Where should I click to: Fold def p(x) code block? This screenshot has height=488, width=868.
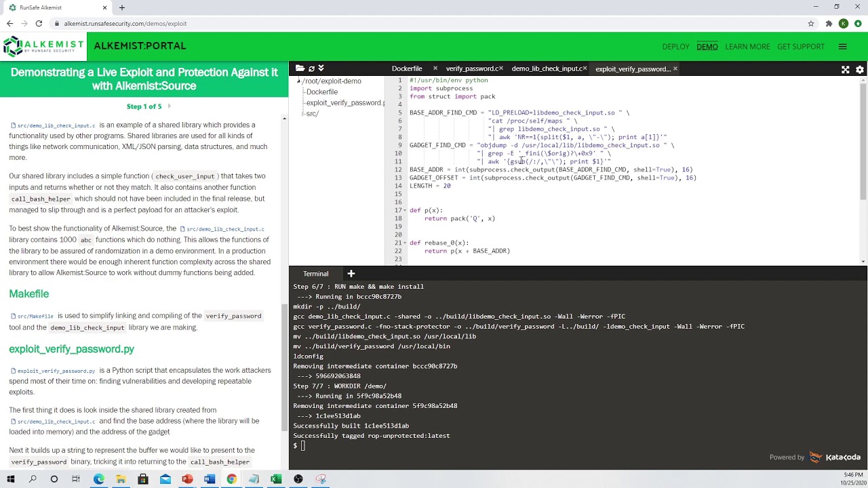pos(406,210)
